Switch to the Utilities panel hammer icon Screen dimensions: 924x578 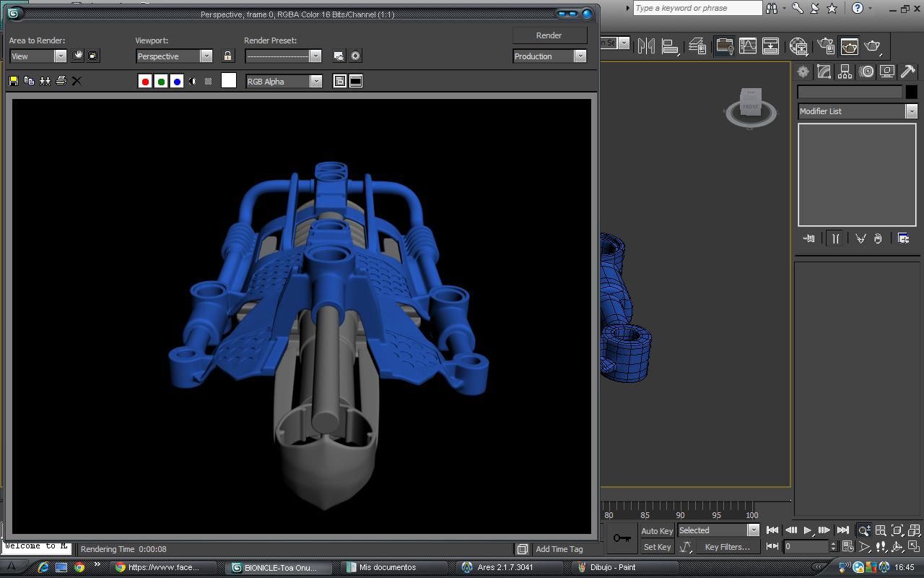point(907,72)
